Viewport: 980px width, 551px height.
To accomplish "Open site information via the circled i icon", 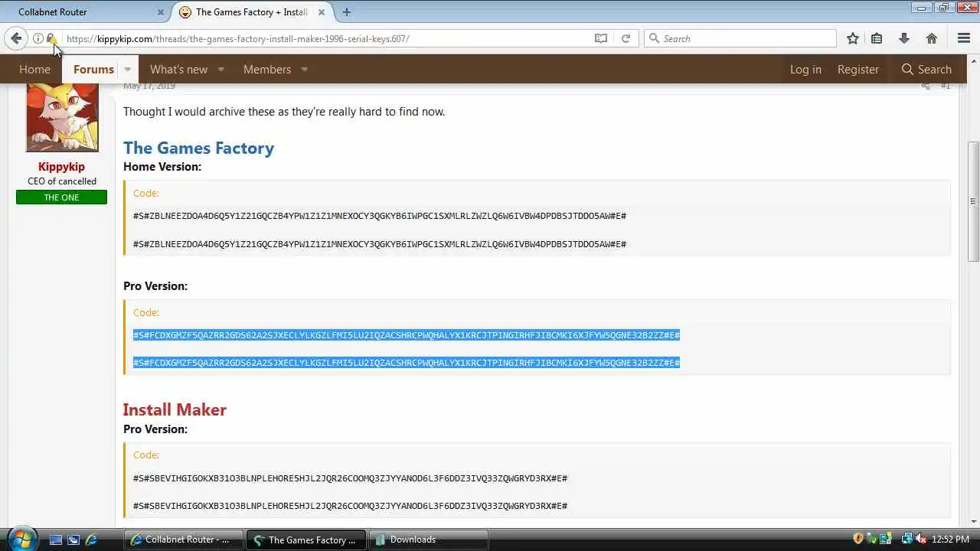I will (38, 38).
